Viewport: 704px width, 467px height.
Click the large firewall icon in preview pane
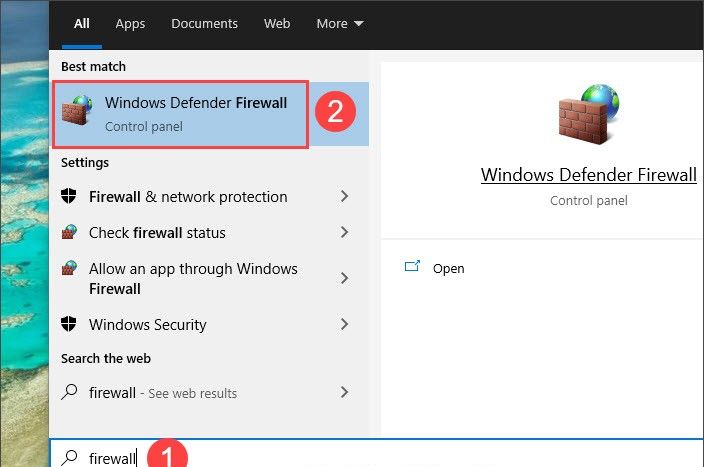point(588,112)
